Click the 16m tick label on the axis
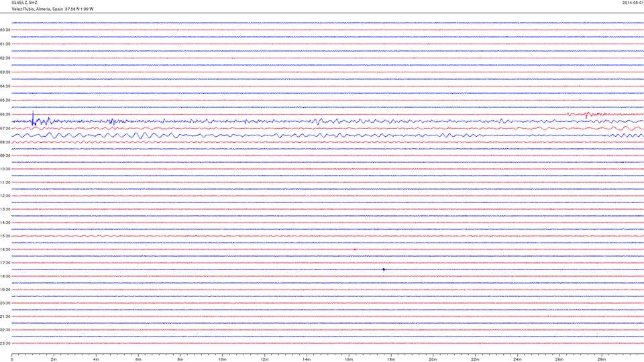 (349, 359)
